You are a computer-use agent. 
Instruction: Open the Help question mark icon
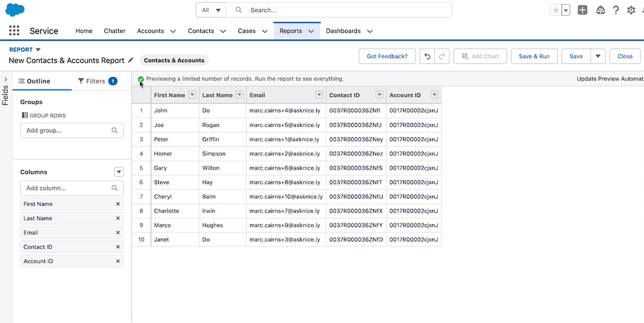coord(616,10)
